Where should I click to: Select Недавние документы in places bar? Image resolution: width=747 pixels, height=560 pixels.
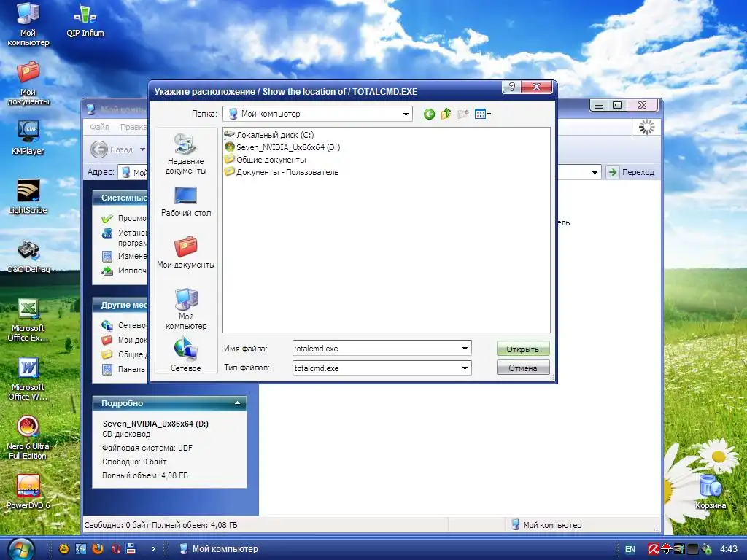[x=185, y=154]
